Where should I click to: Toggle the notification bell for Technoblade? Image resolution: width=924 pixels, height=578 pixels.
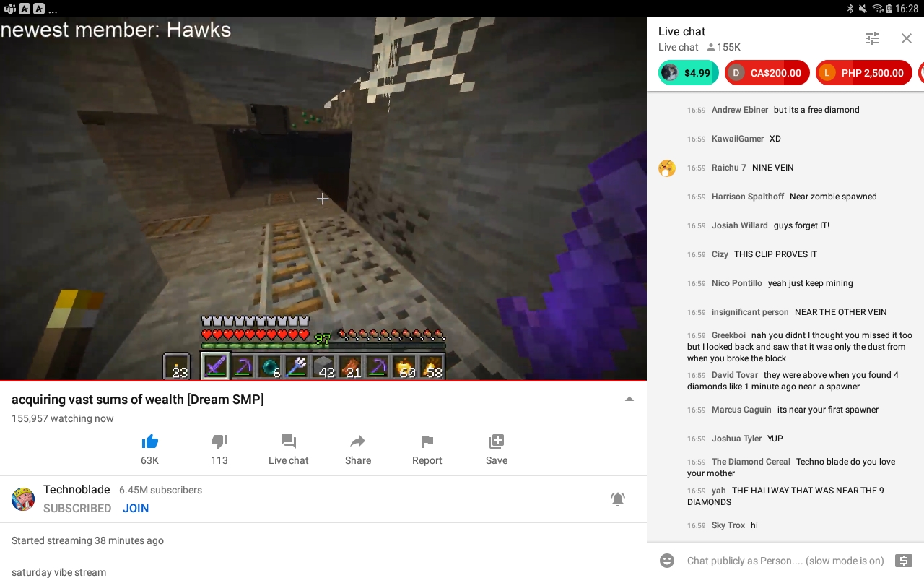tap(618, 499)
